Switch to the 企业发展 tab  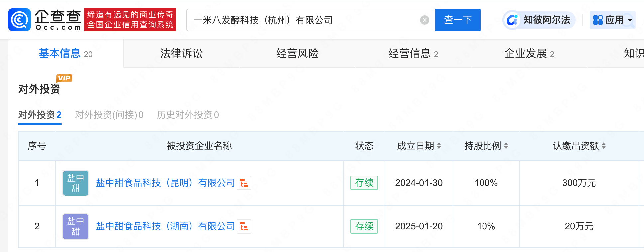[x=529, y=53]
